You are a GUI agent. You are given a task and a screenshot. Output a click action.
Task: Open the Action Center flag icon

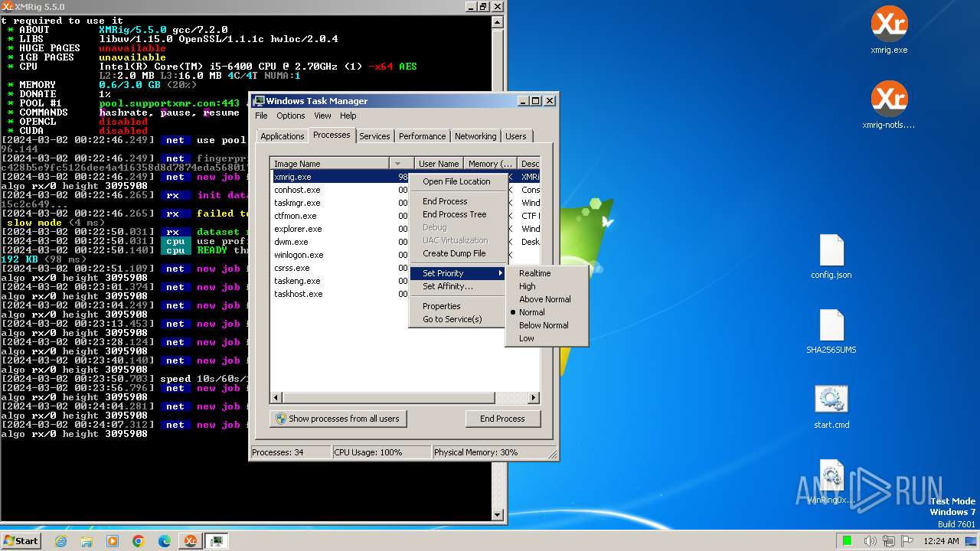coord(907,541)
